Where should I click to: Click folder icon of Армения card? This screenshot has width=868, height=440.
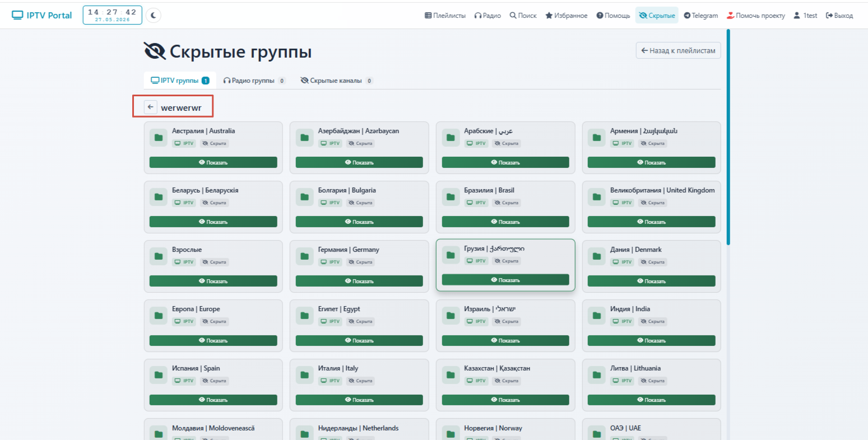tap(597, 138)
